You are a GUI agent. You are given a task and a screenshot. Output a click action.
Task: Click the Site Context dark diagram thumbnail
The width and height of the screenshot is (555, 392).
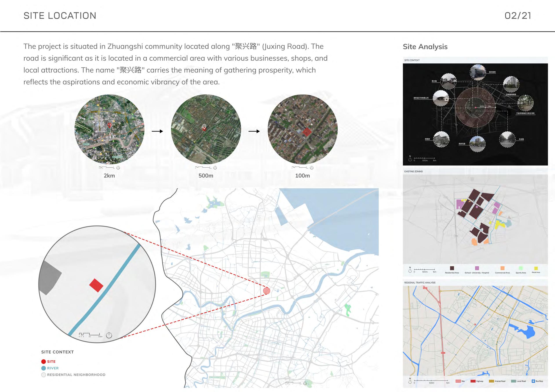point(475,114)
